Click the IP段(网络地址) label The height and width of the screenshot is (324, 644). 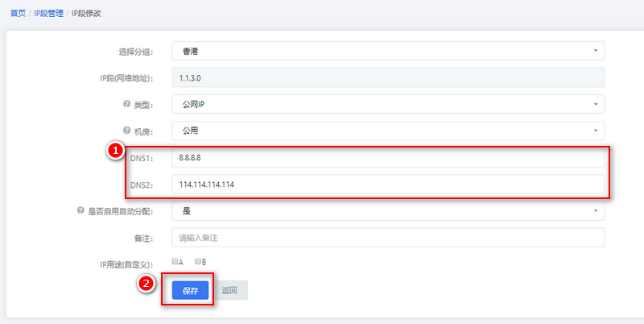click(127, 78)
